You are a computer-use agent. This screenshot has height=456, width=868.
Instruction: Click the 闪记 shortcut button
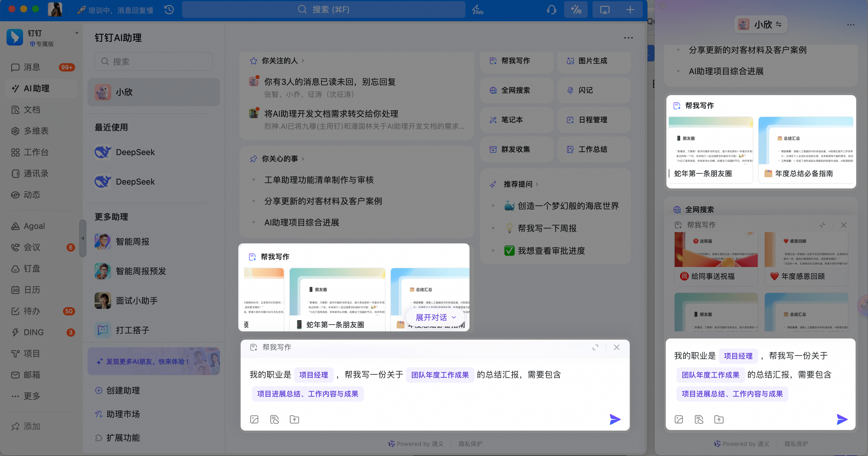click(594, 90)
